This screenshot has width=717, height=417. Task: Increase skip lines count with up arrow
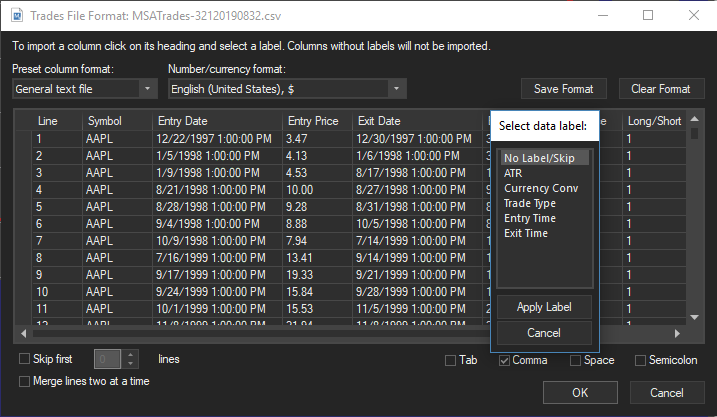coord(131,354)
